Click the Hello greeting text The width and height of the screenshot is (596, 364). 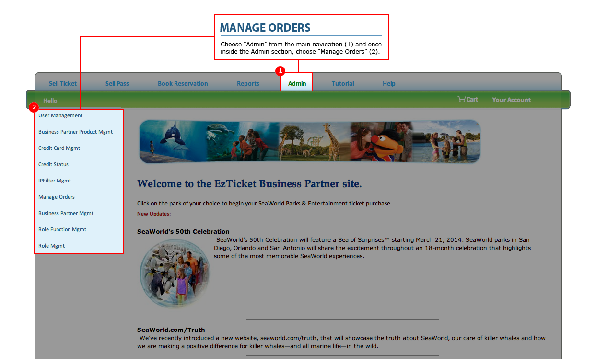(50, 101)
